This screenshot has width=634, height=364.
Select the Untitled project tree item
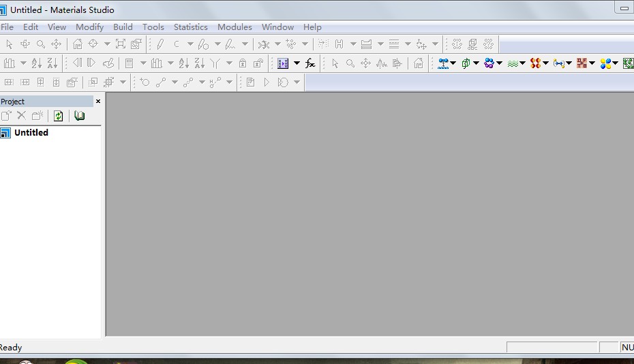(x=31, y=133)
